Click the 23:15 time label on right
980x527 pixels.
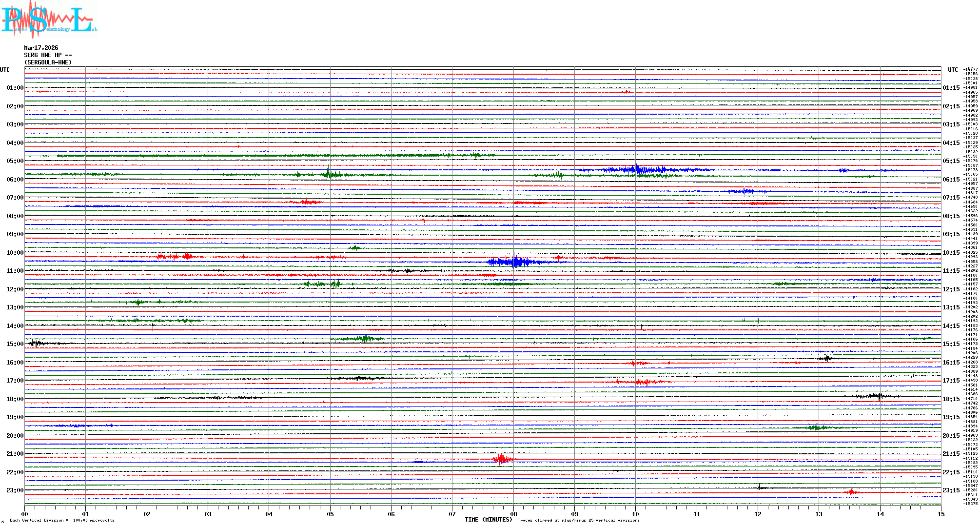[951, 490]
